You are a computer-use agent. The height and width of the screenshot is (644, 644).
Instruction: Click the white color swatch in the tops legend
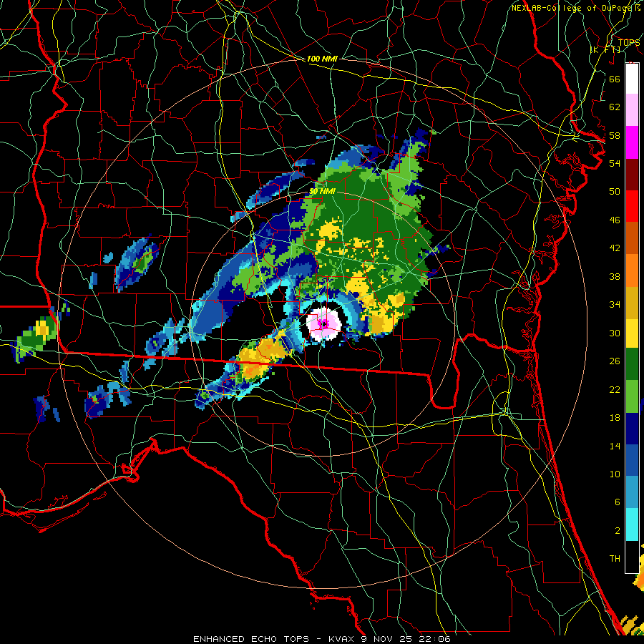(x=632, y=79)
